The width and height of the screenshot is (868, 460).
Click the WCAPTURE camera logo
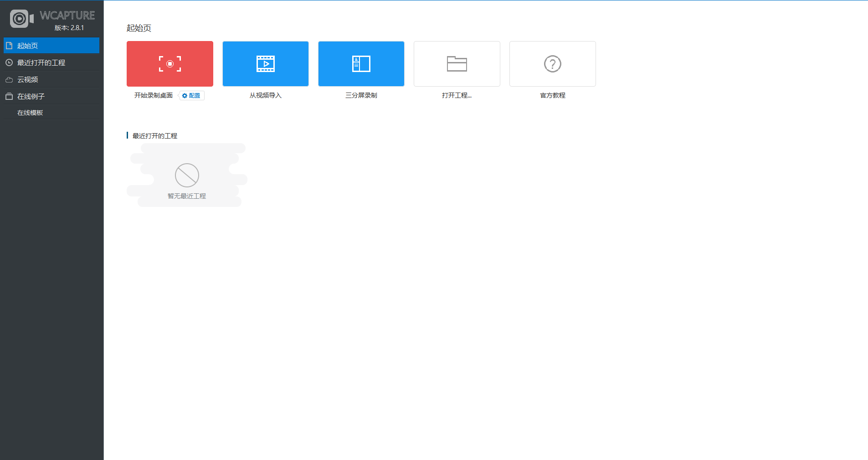pos(21,19)
